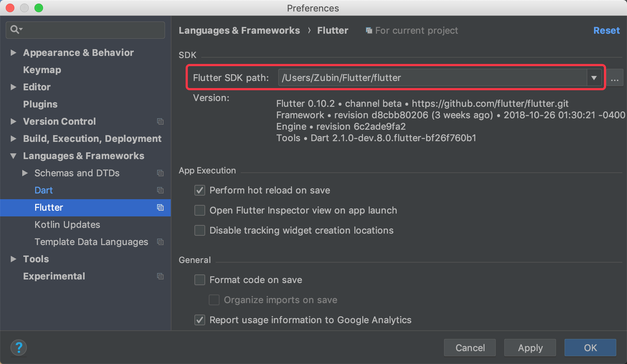Click the Reset link

pos(606,30)
